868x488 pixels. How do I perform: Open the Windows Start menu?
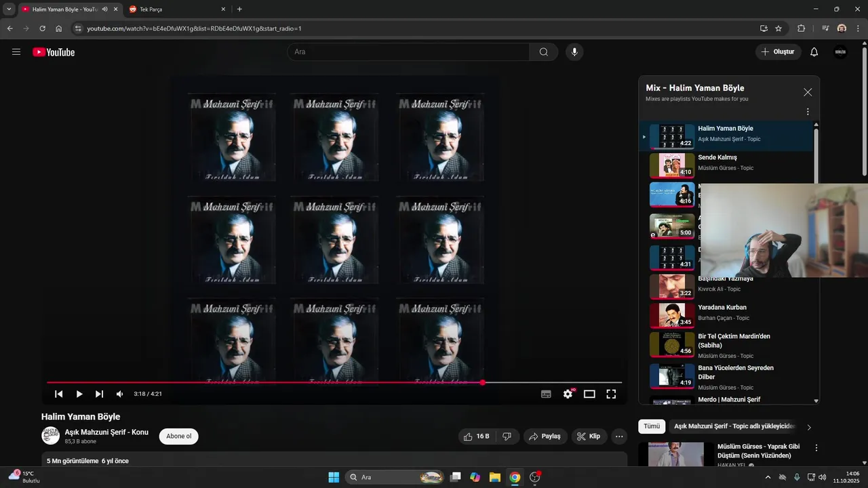tap(334, 477)
